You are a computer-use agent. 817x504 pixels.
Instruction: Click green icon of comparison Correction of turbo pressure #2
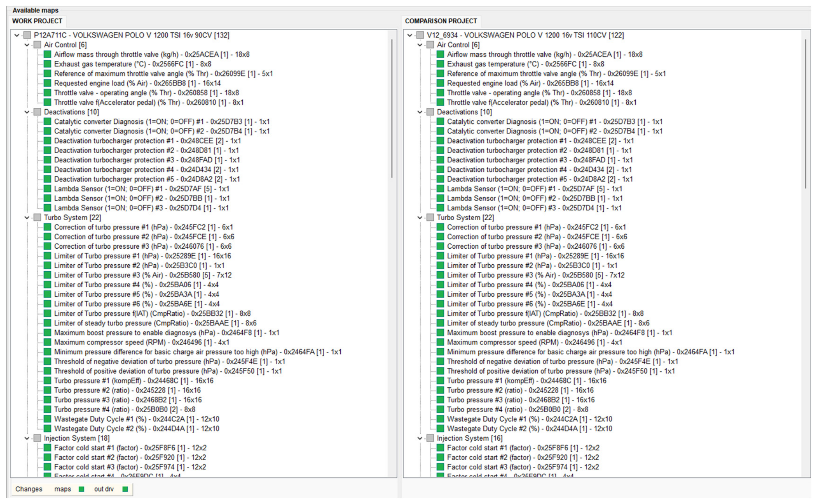tap(440, 237)
